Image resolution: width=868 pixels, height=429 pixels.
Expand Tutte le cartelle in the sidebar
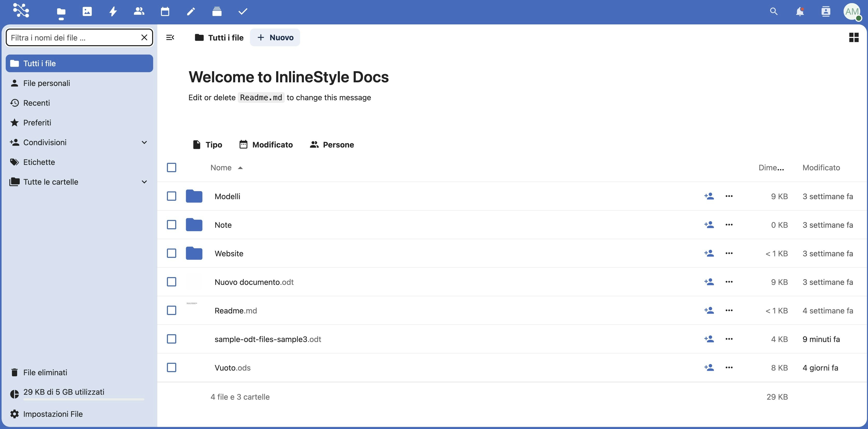(145, 182)
